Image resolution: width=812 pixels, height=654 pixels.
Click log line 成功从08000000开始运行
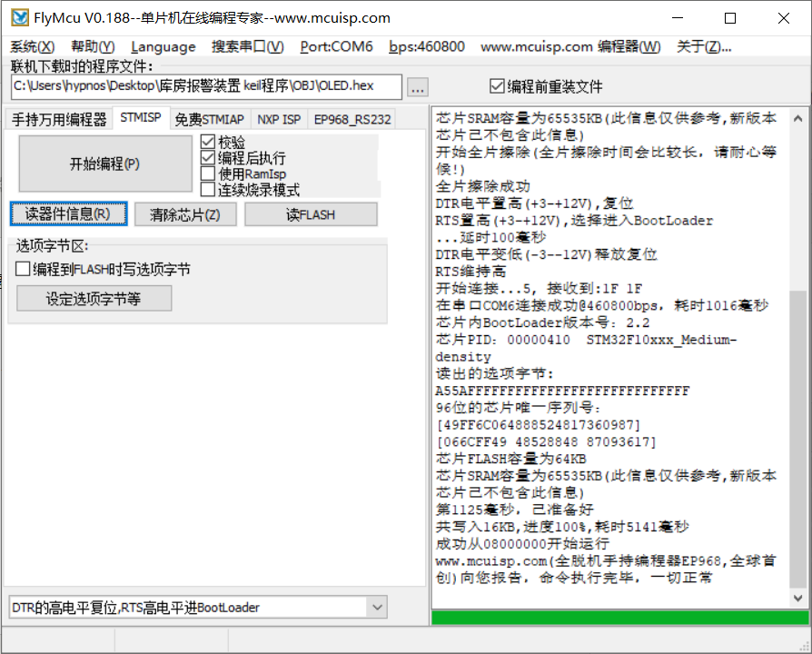click(522, 544)
